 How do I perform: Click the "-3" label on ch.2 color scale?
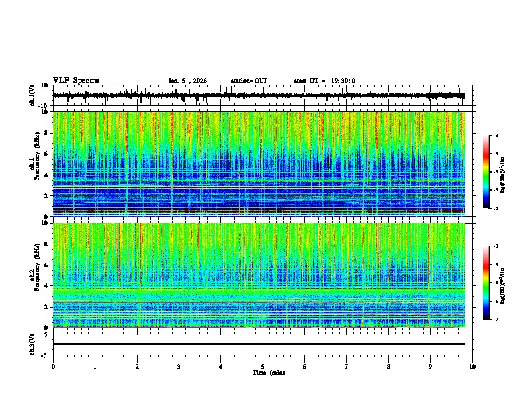tap(496, 246)
